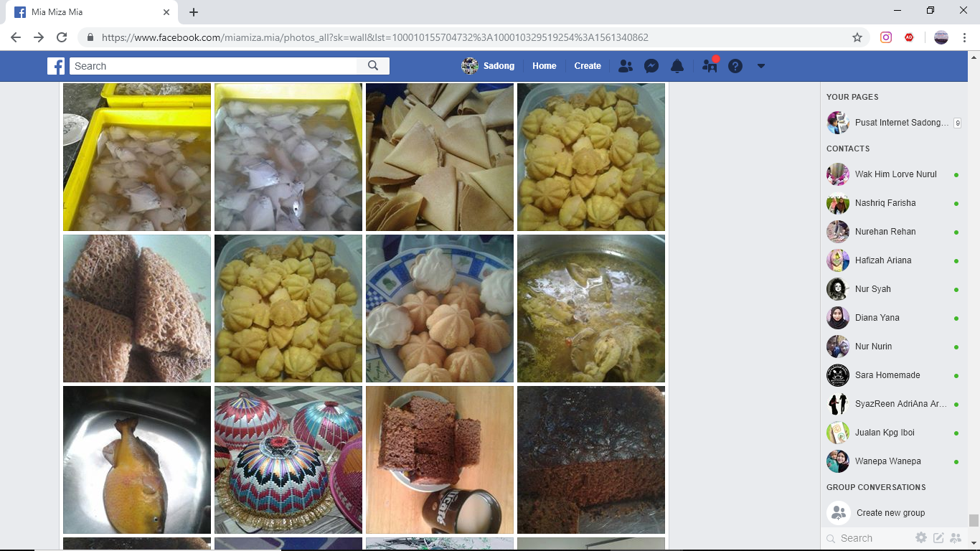Go to Home in the Facebook header

tap(544, 66)
